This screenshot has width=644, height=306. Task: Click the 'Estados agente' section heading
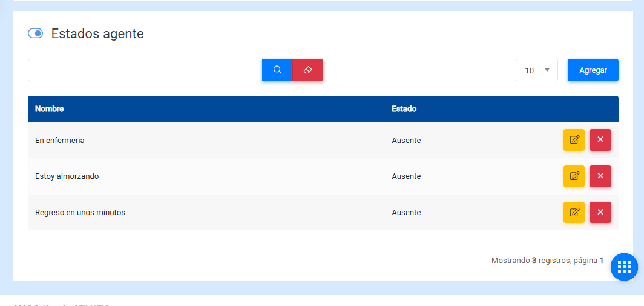coord(97,34)
